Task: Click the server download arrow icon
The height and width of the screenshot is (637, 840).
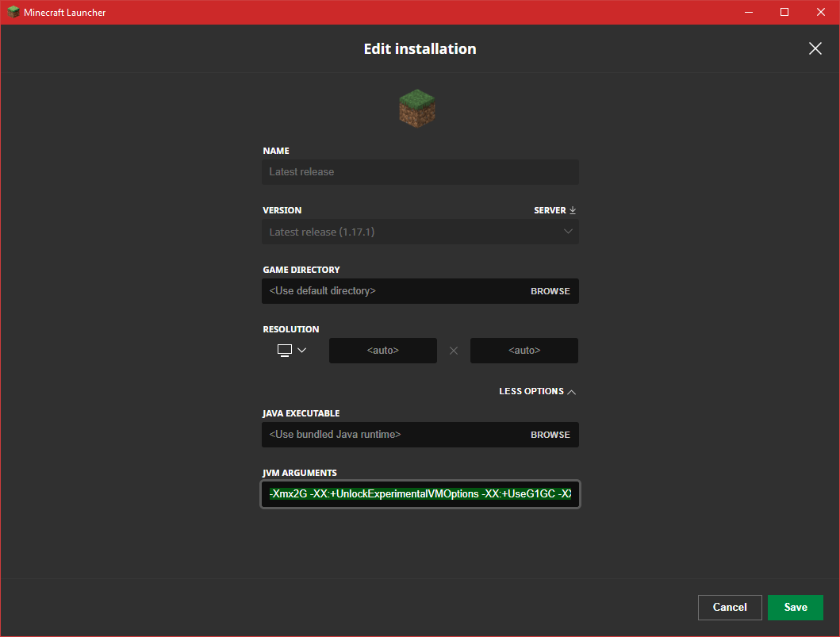Action: pos(572,210)
